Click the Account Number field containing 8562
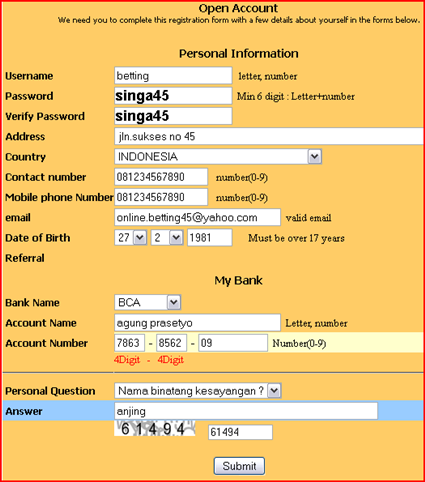 pos(171,343)
